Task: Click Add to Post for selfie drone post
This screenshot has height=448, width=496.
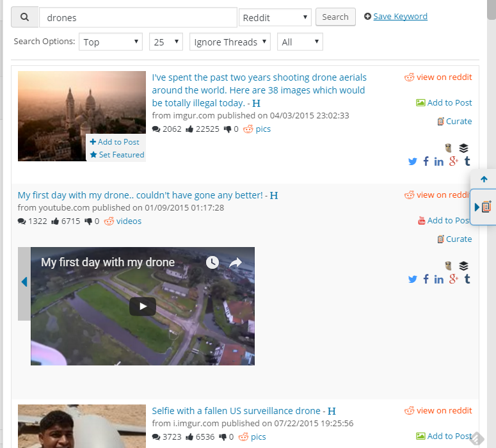Action: [x=444, y=436]
